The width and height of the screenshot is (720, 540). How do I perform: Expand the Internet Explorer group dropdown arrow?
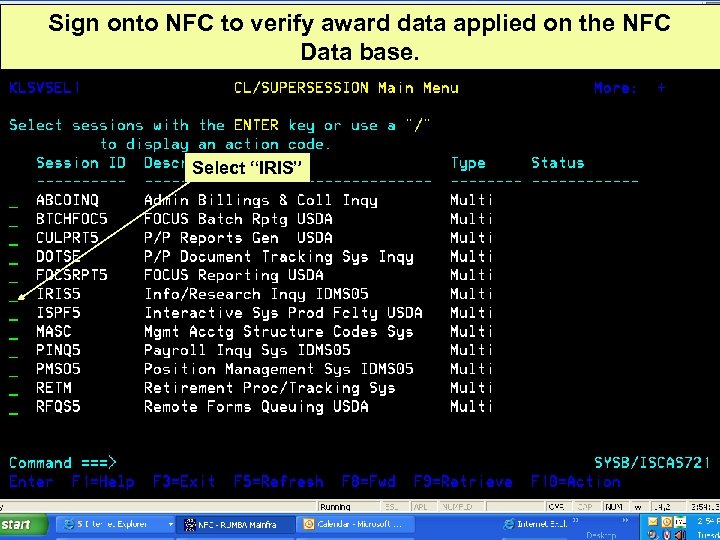[x=171, y=524]
